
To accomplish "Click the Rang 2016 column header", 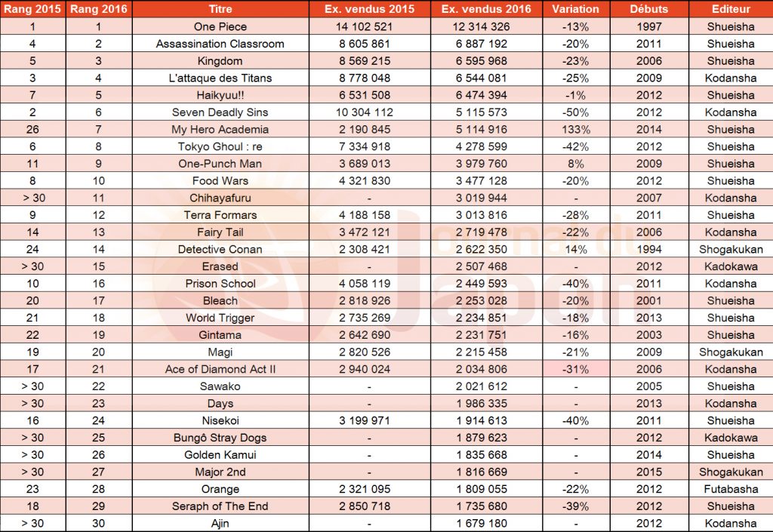I will [x=98, y=9].
